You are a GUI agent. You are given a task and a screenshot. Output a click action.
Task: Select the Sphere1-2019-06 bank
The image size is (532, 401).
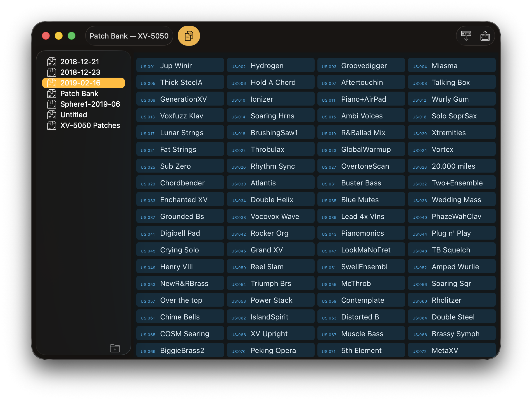(x=84, y=104)
